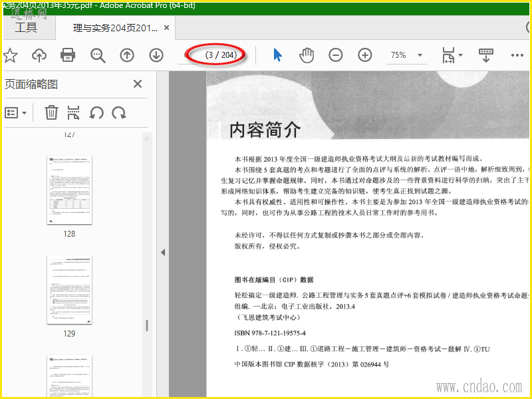This screenshot has height=399, width=532.
Task: Select page 129 thumbnail
Action: click(x=69, y=290)
